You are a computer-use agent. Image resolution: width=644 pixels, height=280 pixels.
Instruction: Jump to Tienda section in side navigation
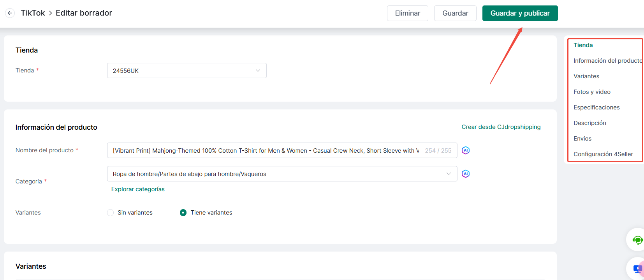[x=583, y=45]
